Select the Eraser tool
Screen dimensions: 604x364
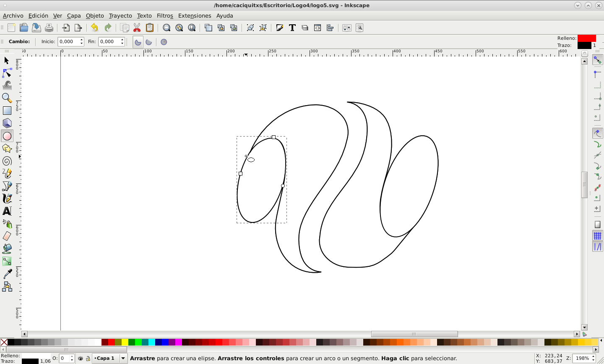[7, 236]
